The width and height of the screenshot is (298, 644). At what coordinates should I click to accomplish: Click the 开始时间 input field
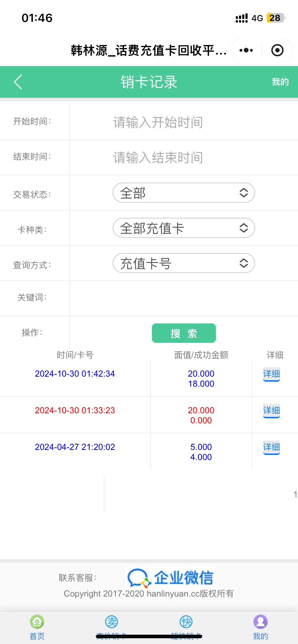click(184, 122)
